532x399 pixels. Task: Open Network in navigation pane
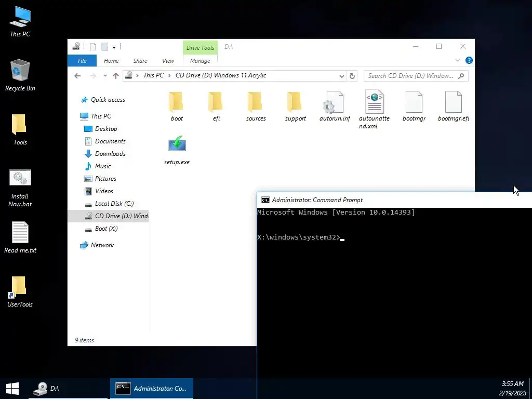102,245
